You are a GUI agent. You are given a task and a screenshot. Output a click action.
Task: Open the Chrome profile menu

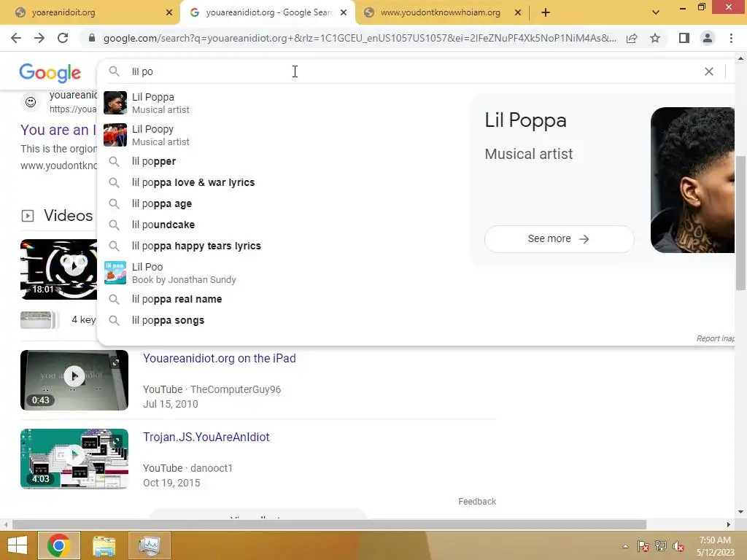point(708,38)
